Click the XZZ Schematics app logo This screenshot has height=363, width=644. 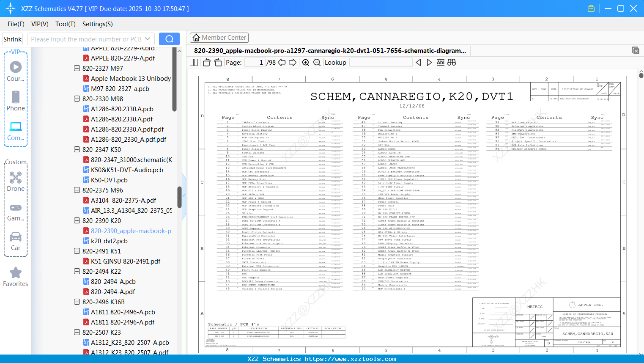pos(10,8)
